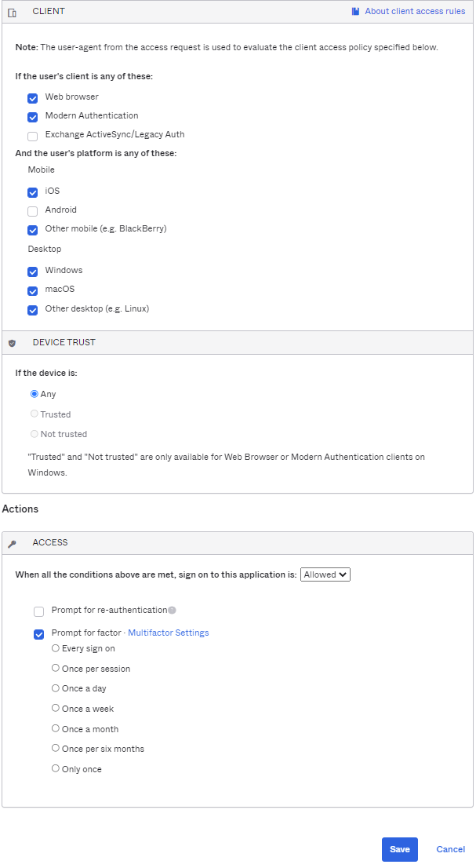Check the Android platform checkbox
The width and height of the screenshot is (476, 868).
pyautogui.click(x=33, y=211)
